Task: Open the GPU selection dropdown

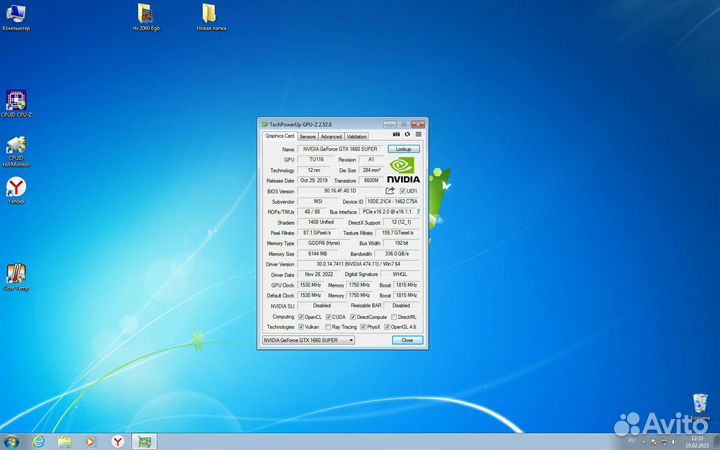Action: click(308, 340)
